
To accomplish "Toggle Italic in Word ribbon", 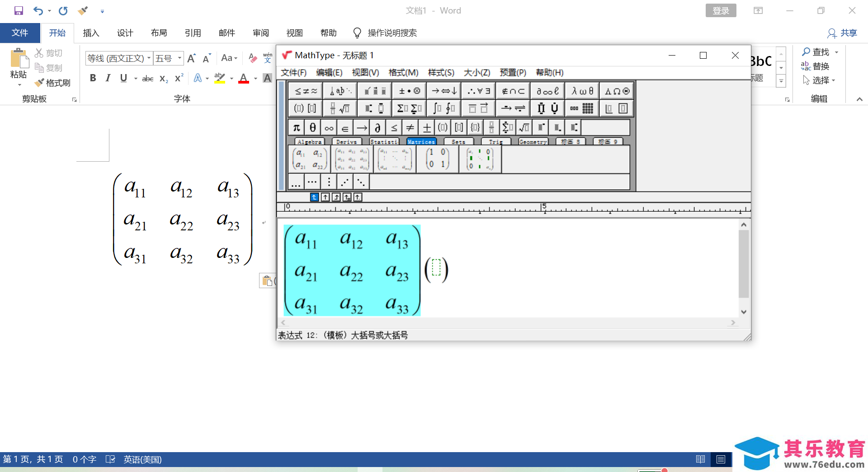I will (108, 78).
